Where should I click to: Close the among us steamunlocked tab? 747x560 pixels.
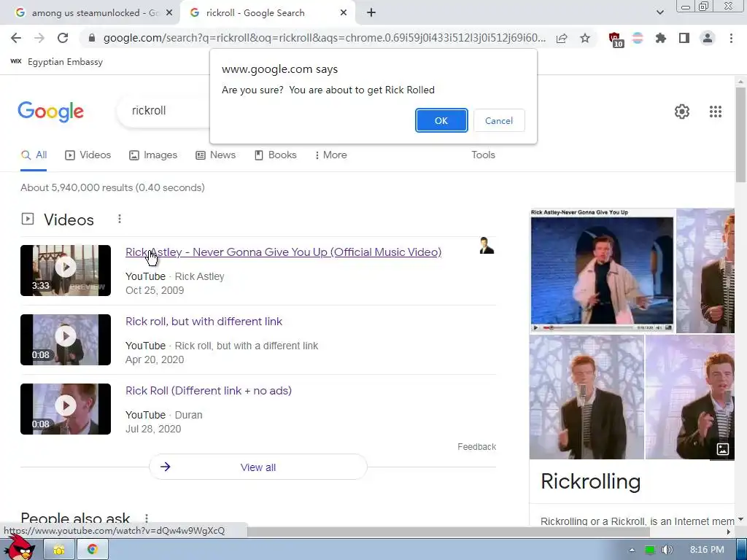[x=169, y=13]
